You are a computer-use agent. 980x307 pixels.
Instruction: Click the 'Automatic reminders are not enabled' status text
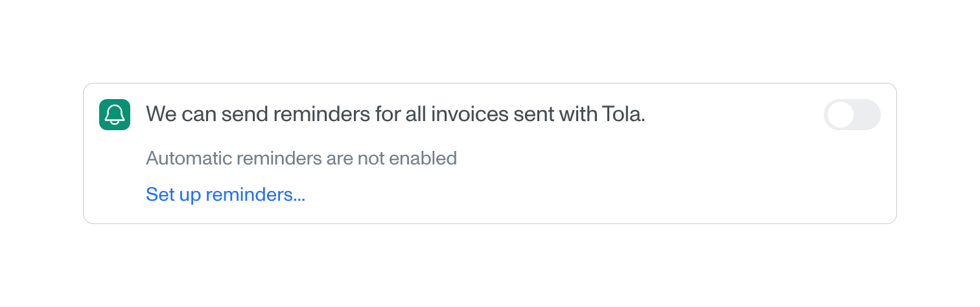point(301,158)
